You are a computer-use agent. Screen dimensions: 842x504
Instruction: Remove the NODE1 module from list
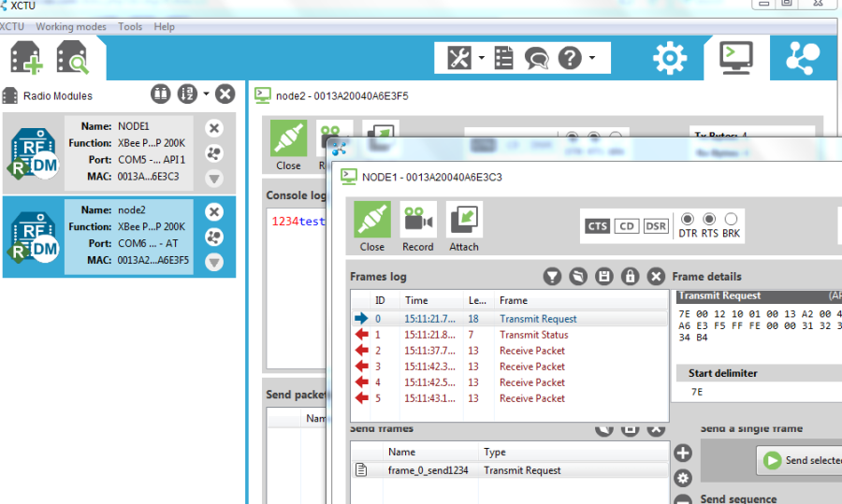coord(213,128)
